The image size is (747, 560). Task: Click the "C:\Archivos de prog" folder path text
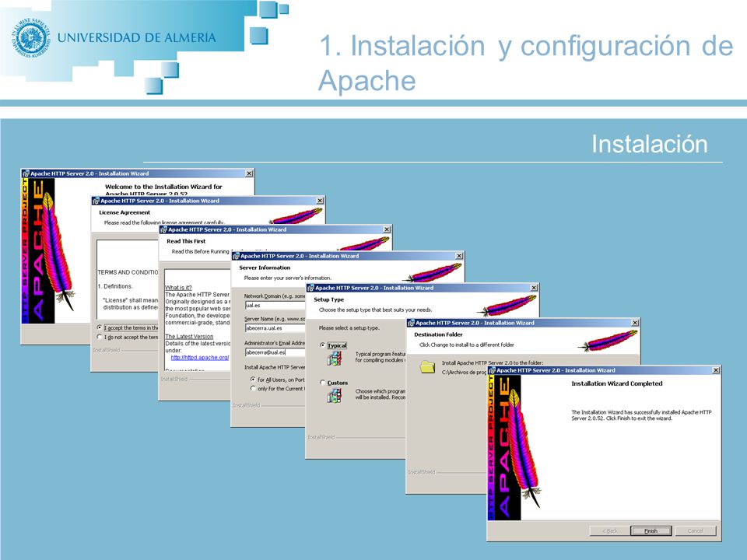pos(464,373)
